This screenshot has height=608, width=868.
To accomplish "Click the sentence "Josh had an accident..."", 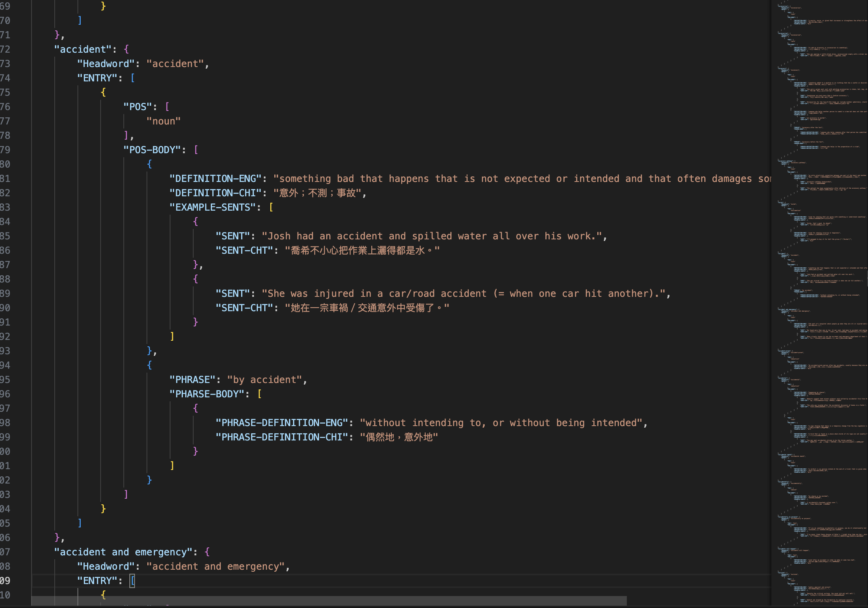I will click(x=431, y=236).
